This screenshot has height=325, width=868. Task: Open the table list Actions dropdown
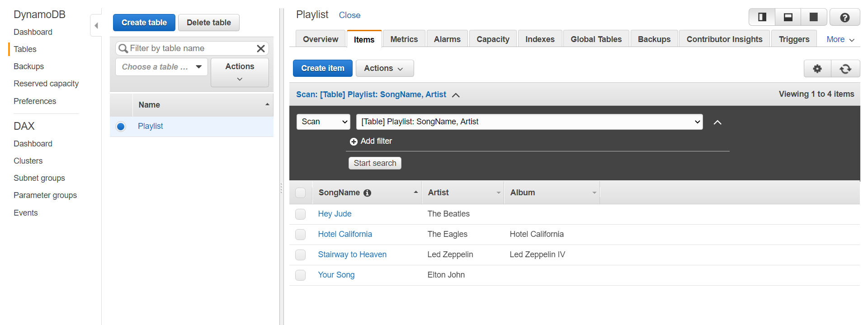coord(240,72)
